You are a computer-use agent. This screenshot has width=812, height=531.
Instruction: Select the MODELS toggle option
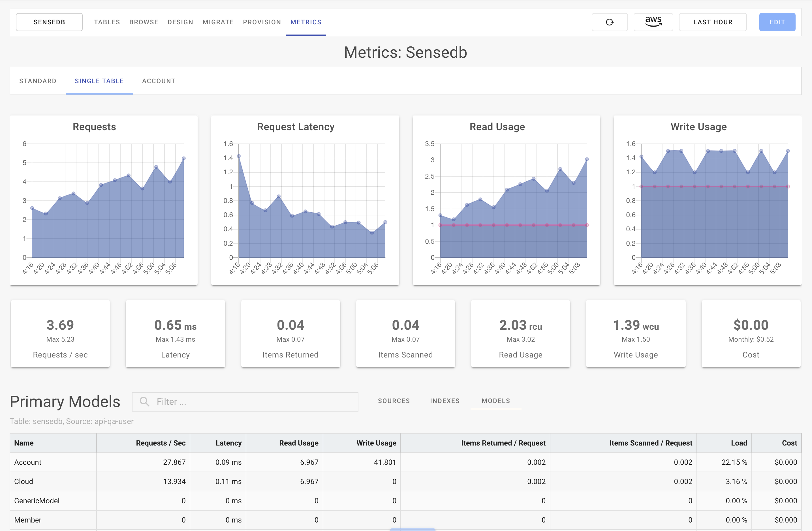pyautogui.click(x=496, y=401)
